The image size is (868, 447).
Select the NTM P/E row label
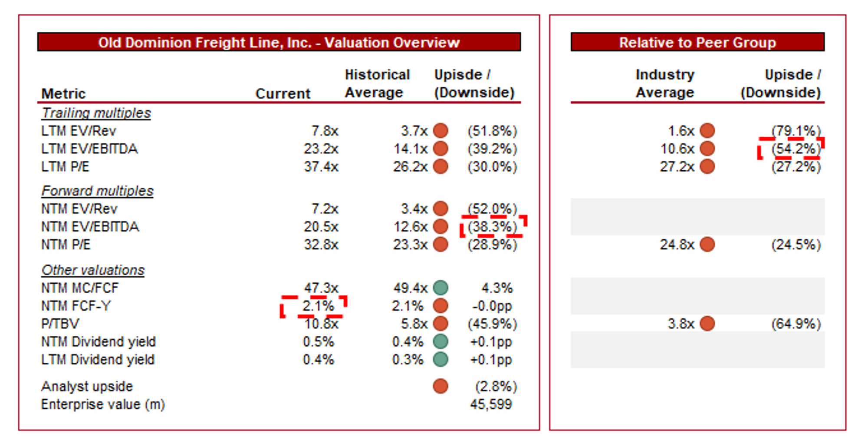click(66, 244)
